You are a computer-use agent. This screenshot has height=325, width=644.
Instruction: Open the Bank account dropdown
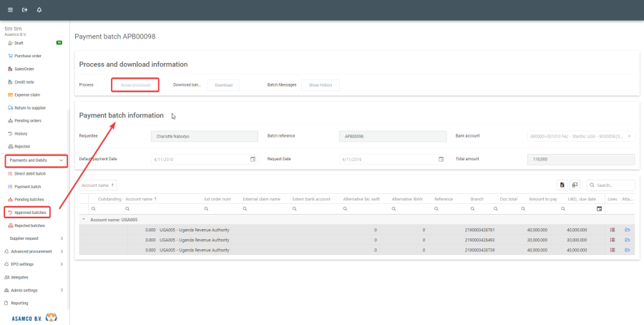pyautogui.click(x=629, y=136)
